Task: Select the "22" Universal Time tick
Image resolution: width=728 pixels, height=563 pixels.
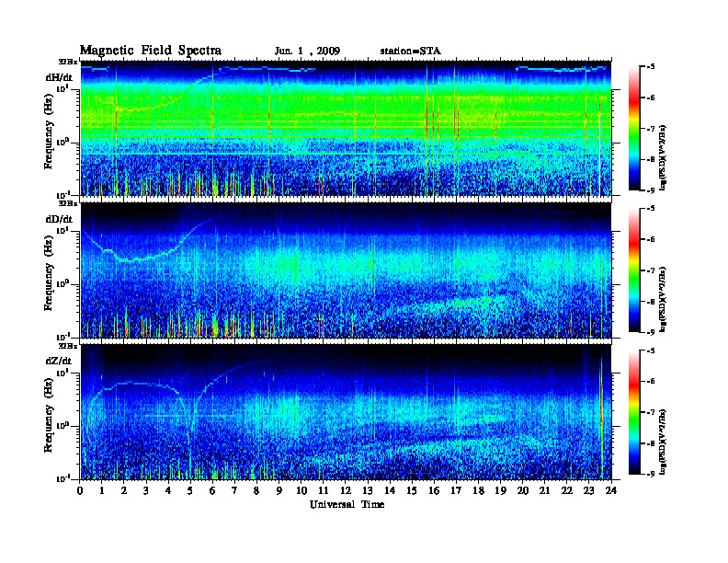Action: pos(567,491)
